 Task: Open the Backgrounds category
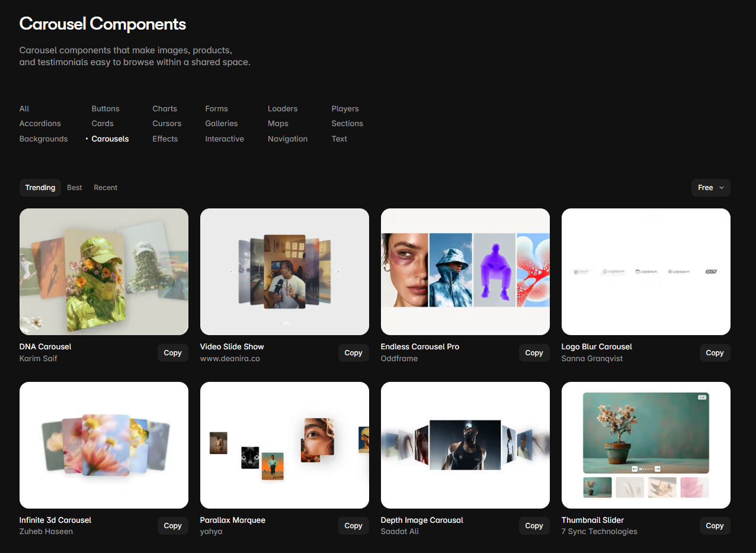(44, 139)
